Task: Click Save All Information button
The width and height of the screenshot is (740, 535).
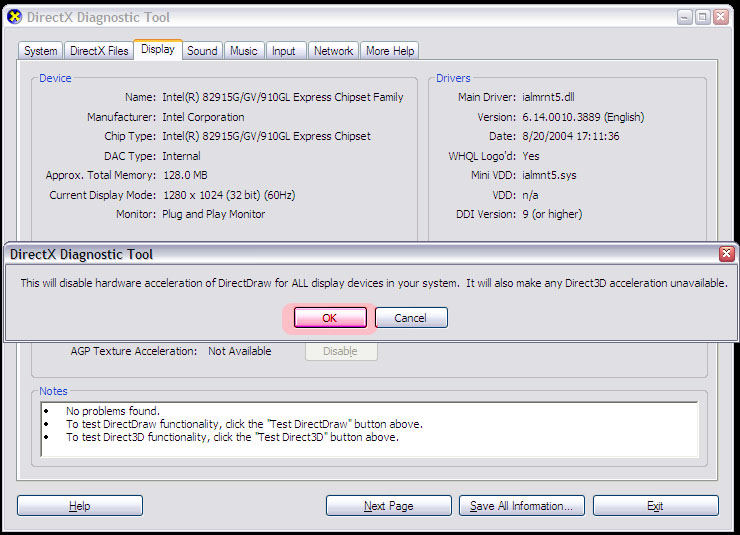Action: 521,506
